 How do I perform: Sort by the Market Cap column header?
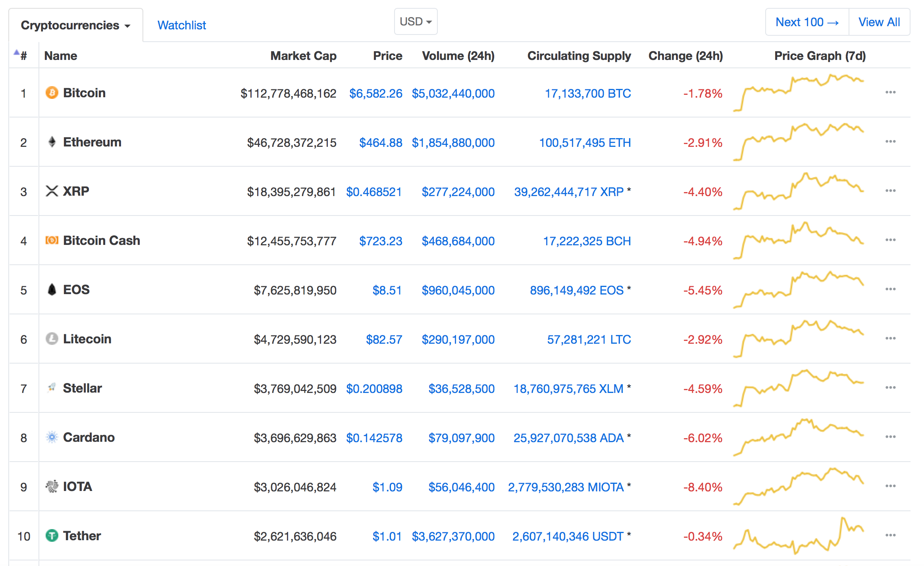pos(303,56)
